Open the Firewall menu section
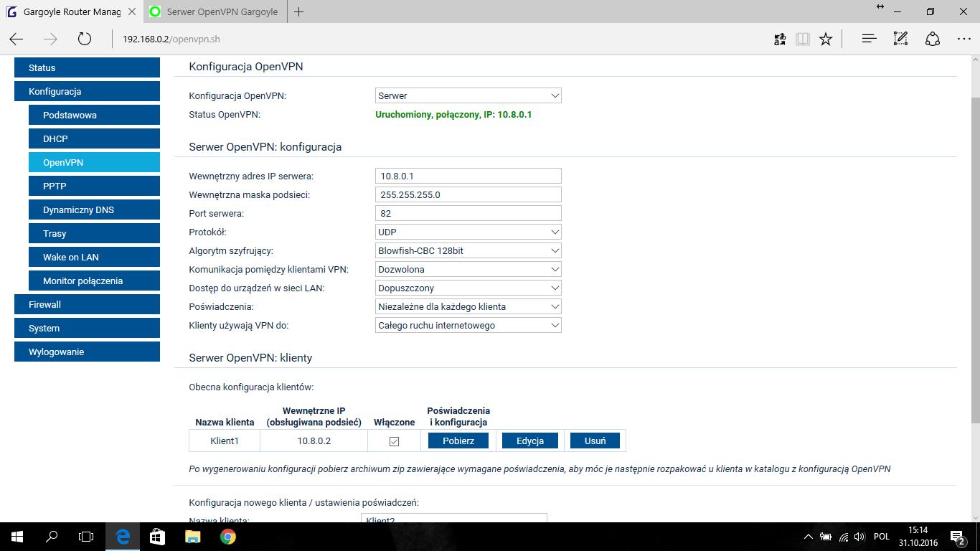 (x=87, y=304)
